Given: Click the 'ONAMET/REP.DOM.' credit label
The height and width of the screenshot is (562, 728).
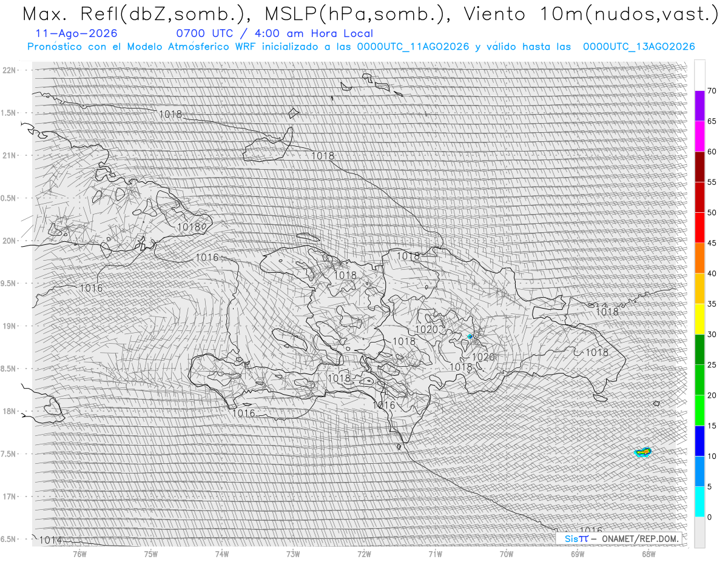Looking at the screenshot, I should 639,538.
